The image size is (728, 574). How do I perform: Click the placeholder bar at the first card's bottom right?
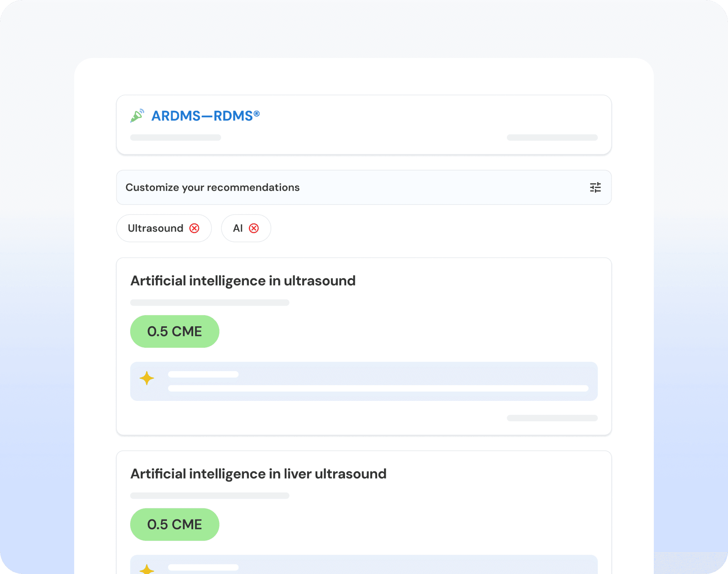pyautogui.click(x=552, y=418)
